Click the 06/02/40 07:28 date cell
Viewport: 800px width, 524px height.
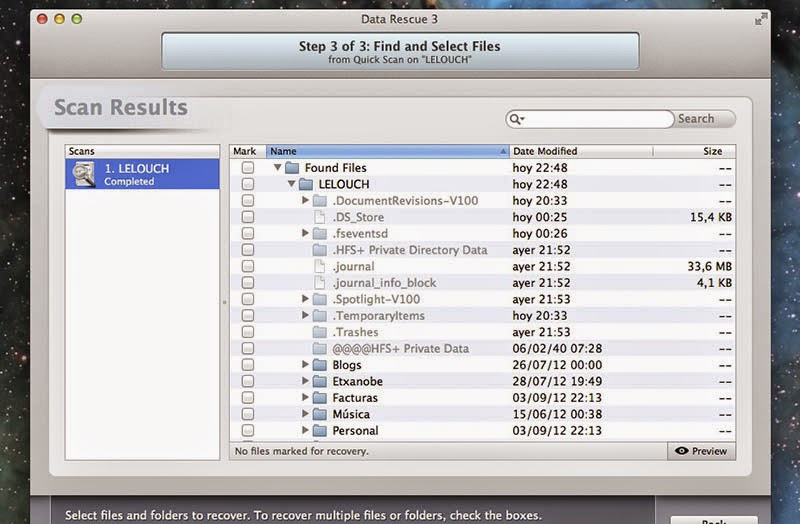click(x=557, y=348)
